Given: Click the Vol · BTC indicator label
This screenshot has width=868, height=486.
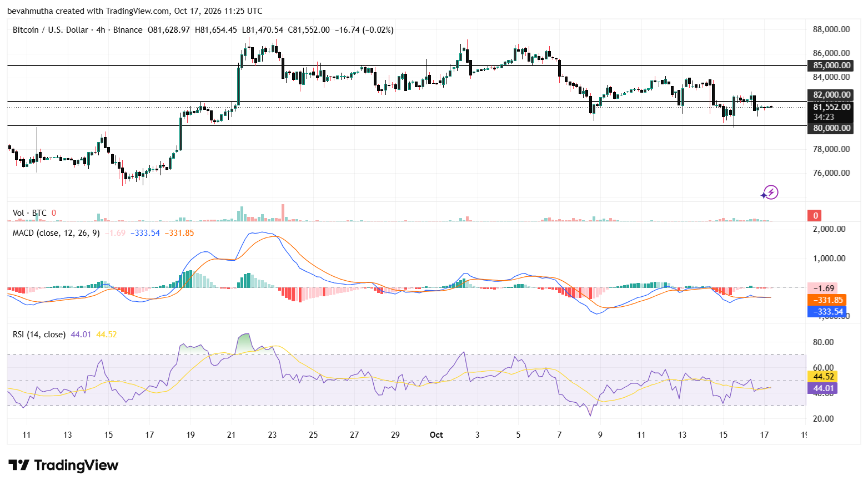Looking at the screenshot, I should (30, 213).
